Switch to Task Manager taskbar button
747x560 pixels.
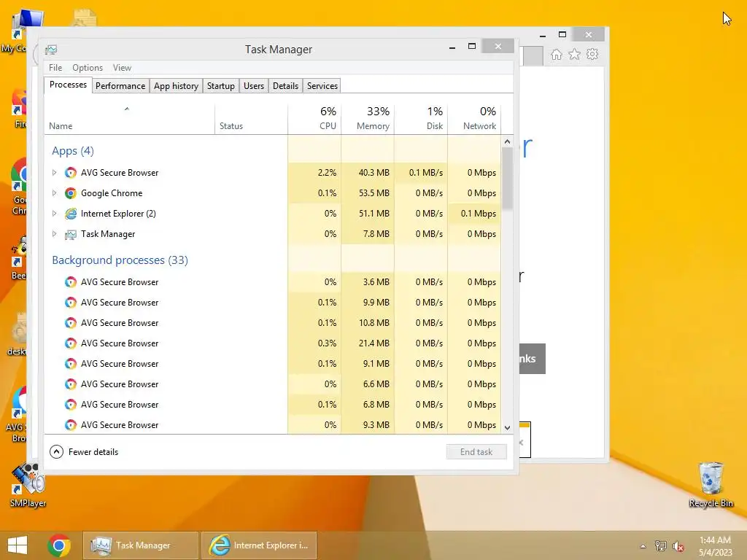tap(141, 545)
